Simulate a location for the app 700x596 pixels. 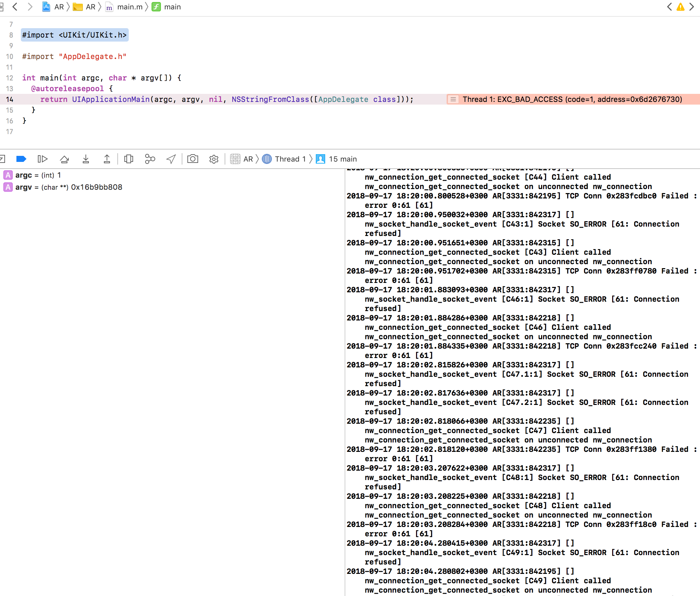tap(171, 159)
